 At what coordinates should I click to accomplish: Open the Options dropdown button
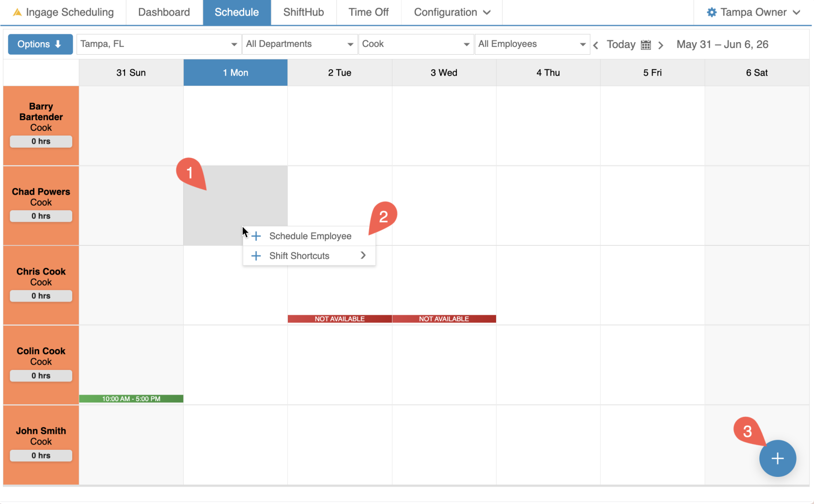(40, 44)
